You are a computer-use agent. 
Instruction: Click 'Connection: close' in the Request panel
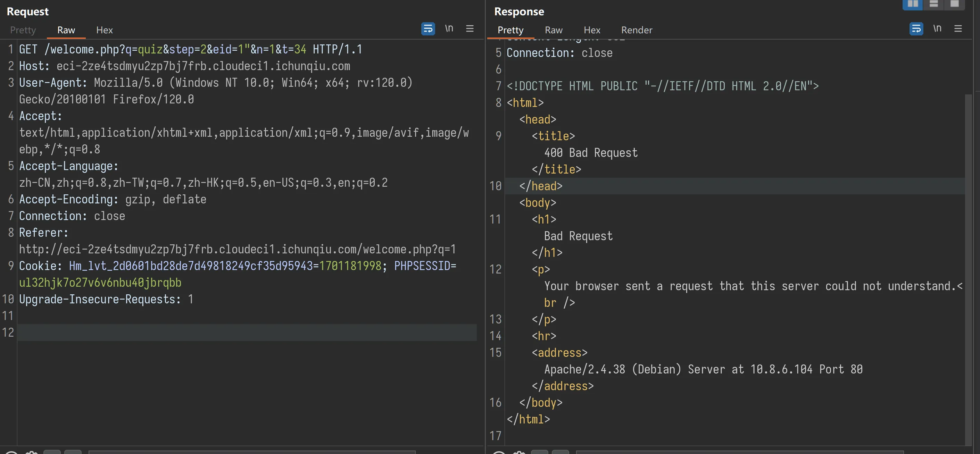(72, 216)
